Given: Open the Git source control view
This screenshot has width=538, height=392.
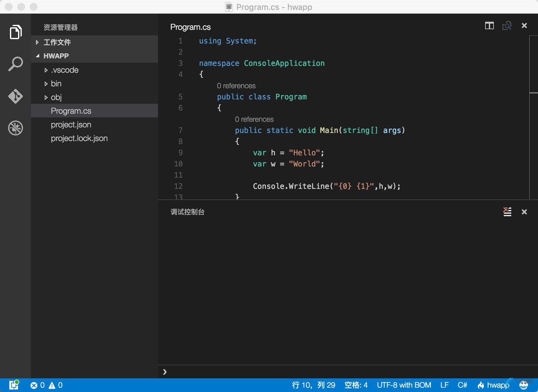Looking at the screenshot, I should pos(16,96).
